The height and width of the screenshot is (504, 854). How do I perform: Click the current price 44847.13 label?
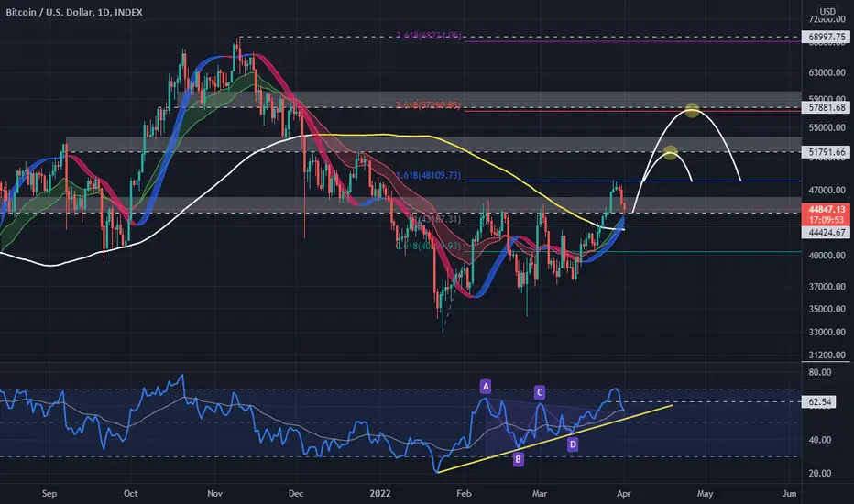click(827, 209)
